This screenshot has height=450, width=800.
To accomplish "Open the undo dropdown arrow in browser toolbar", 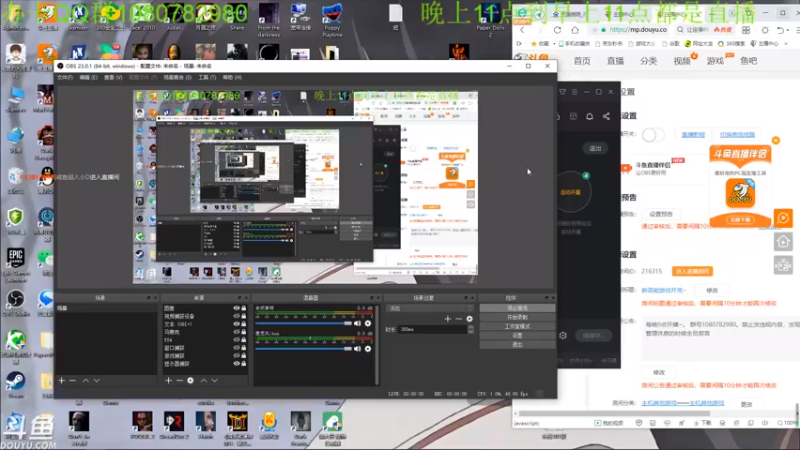I will click(788, 30).
